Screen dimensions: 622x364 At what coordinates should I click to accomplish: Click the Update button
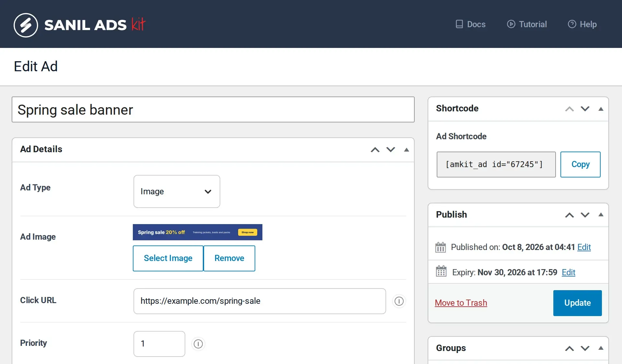coord(578,303)
